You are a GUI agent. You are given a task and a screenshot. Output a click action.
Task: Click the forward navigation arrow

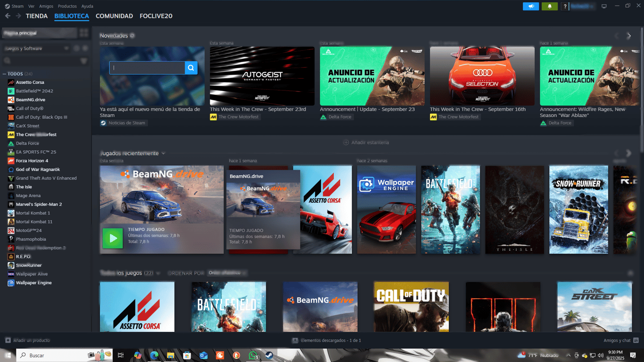tap(18, 16)
